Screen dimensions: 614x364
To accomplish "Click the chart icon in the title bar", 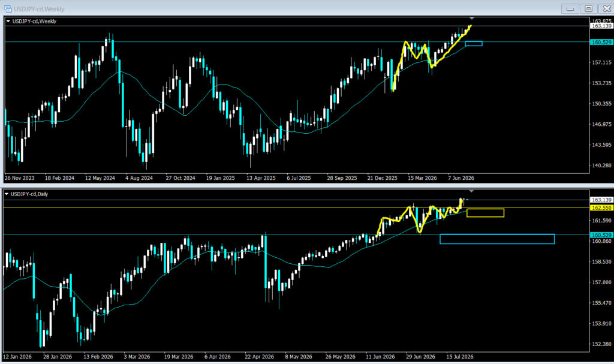I will point(8,8).
